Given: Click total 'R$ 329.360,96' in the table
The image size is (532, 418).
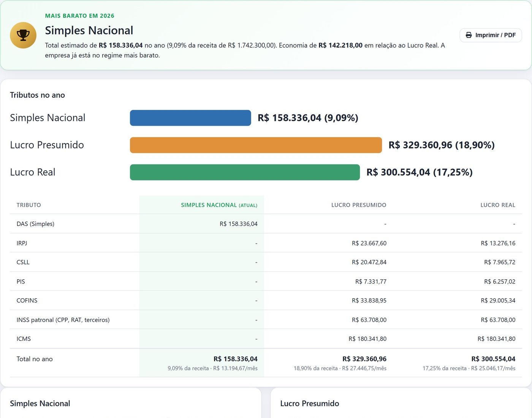Looking at the screenshot, I should click(364, 359).
